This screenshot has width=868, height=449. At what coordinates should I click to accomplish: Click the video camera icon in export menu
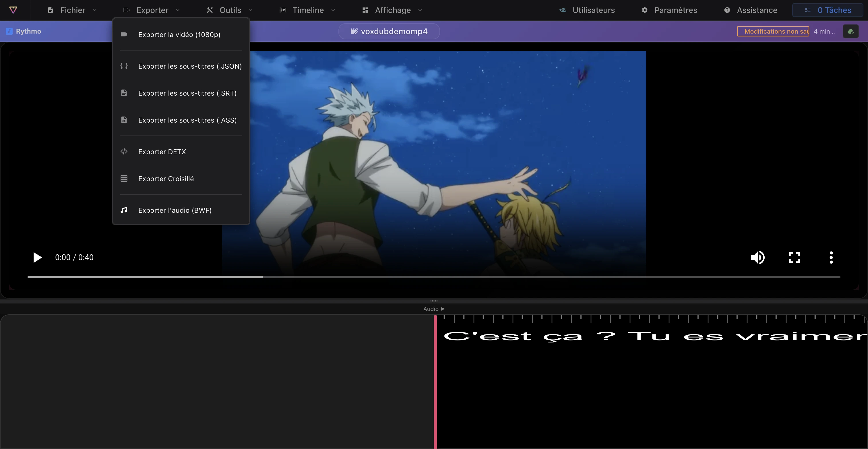click(x=124, y=34)
